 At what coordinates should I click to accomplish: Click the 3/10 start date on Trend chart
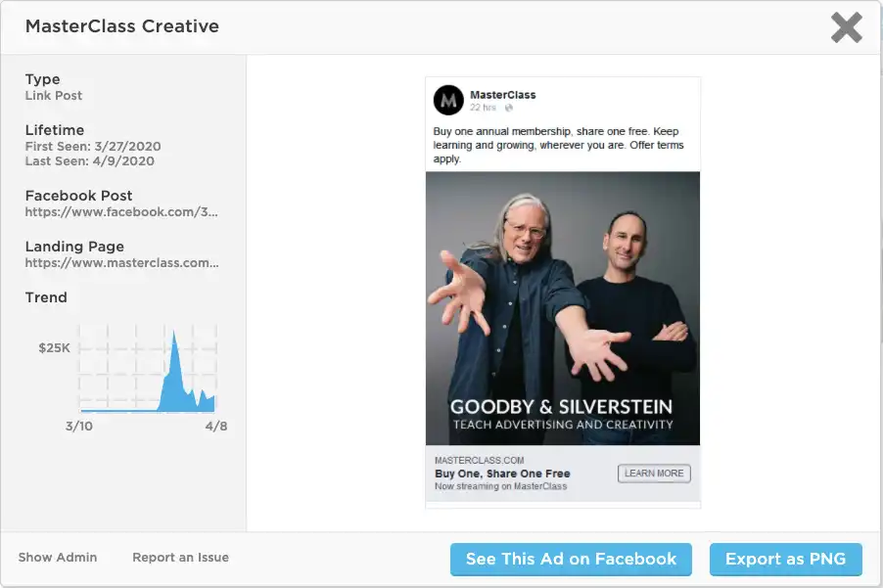[79, 426]
